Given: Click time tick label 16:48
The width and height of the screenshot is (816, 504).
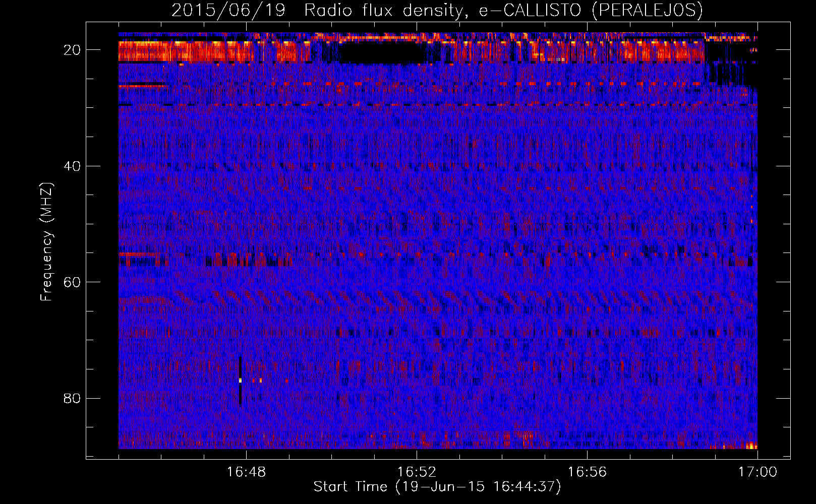Looking at the screenshot, I should (246, 472).
